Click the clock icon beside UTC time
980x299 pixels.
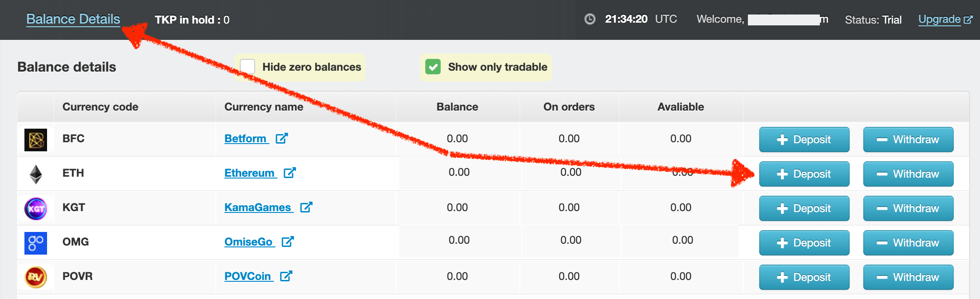[x=590, y=19]
